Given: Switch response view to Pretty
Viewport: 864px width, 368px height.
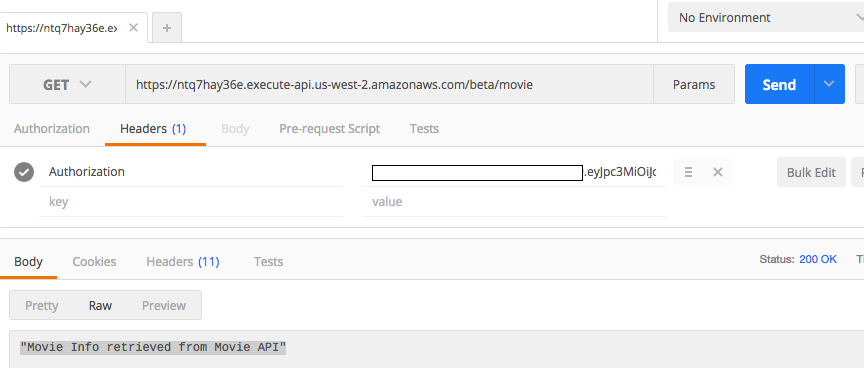Looking at the screenshot, I should pos(41,305).
